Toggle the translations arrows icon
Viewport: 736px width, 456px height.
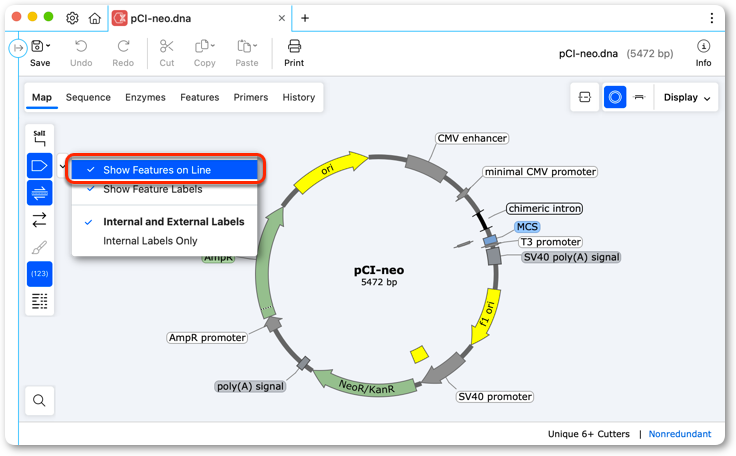pyautogui.click(x=39, y=220)
